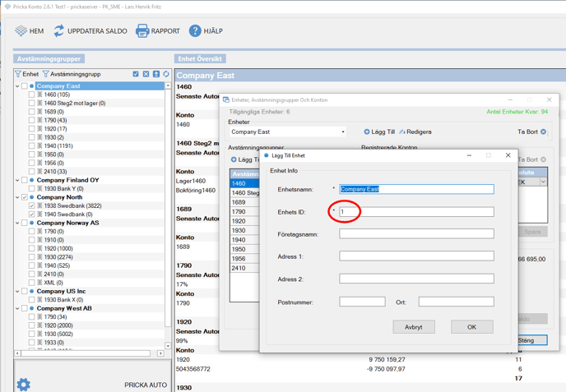
Task: Check the Company East checkbox
Action: (25, 85)
